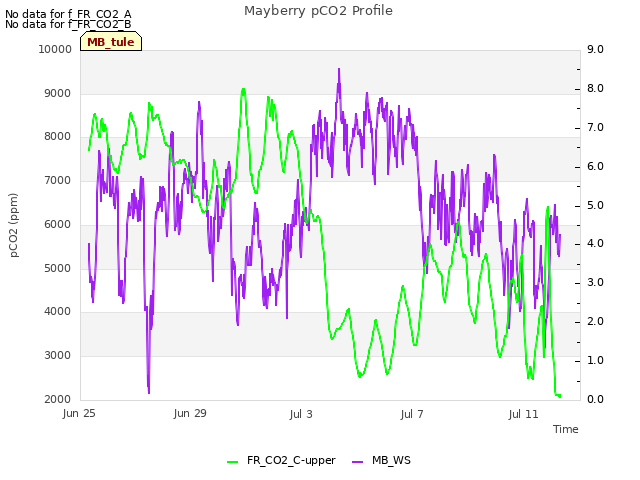Click the 7000 left axis value
This screenshot has width=640, height=480.
pos(58,180)
